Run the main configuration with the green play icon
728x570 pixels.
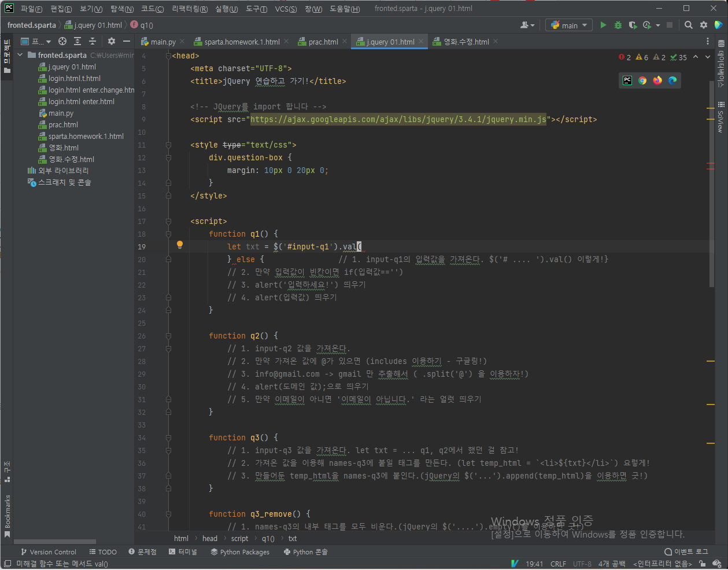pyautogui.click(x=603, y=25)
